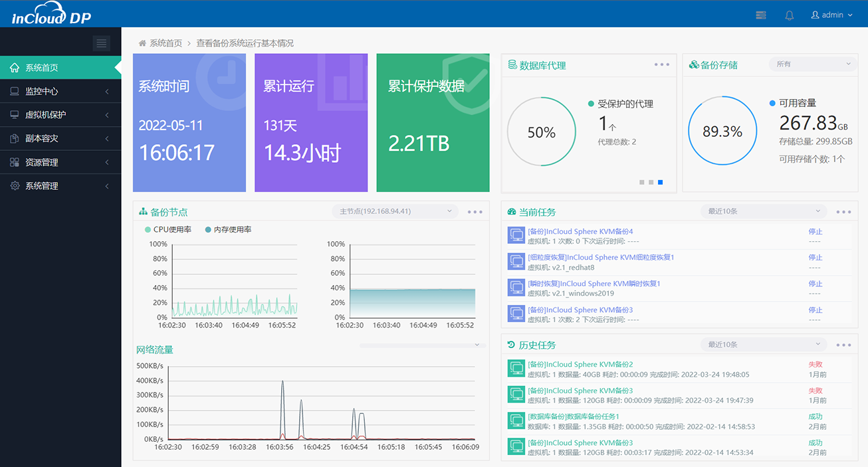Screen dimensions: 868x467
Task: Open the 当前任务 panel more options dots
Action: click(843, 212)
